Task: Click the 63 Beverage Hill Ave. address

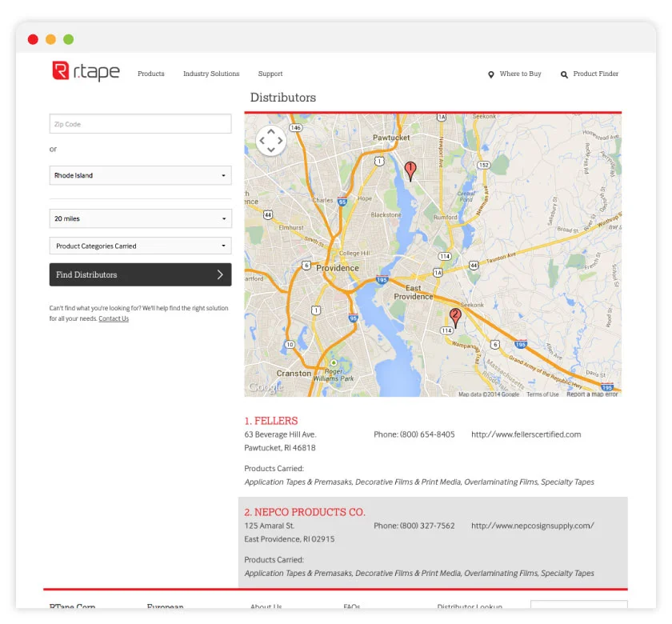Action: [x=280, y=434]
